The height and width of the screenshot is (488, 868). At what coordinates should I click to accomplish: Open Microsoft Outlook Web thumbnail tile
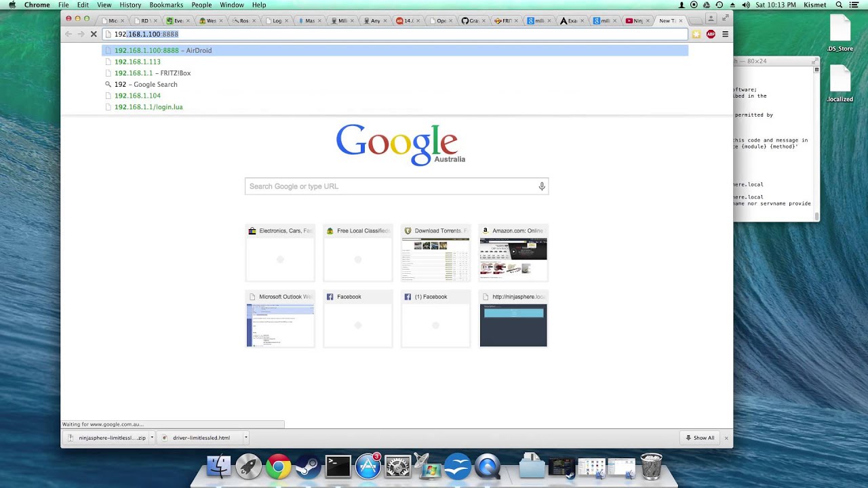[x=280, y=319]
